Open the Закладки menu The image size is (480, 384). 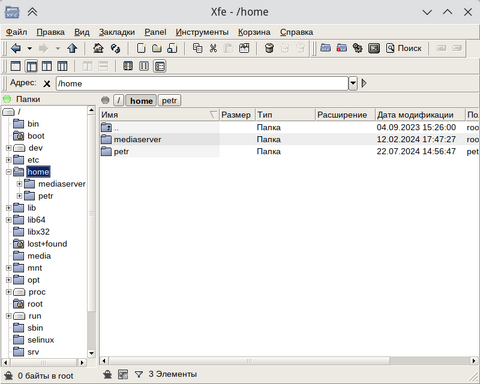coord(117,32)
